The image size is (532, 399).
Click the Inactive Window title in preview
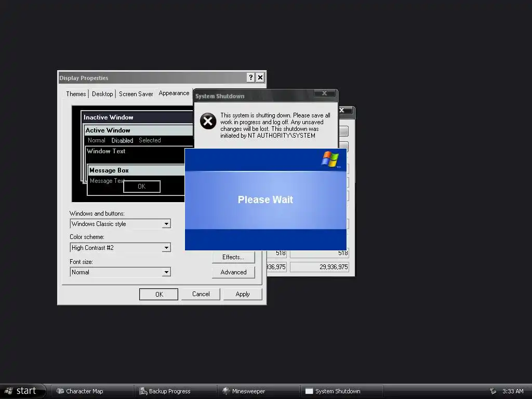[108, 117]
